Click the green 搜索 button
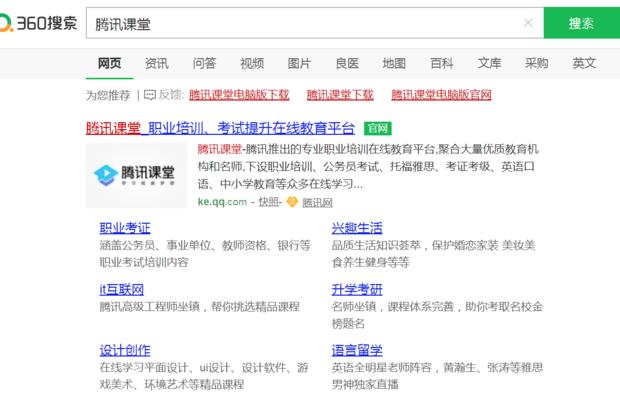The height and width of the screenshot is (393, 620). coord(582,23)
